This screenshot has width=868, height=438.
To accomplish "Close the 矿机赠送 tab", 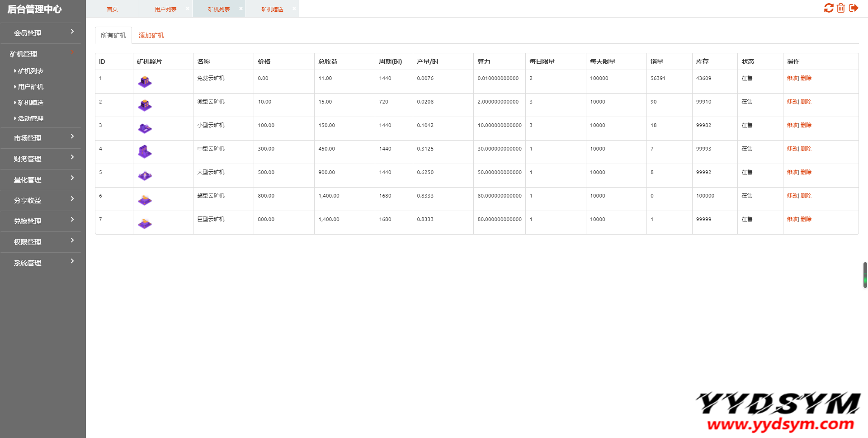I will point(294,9).
